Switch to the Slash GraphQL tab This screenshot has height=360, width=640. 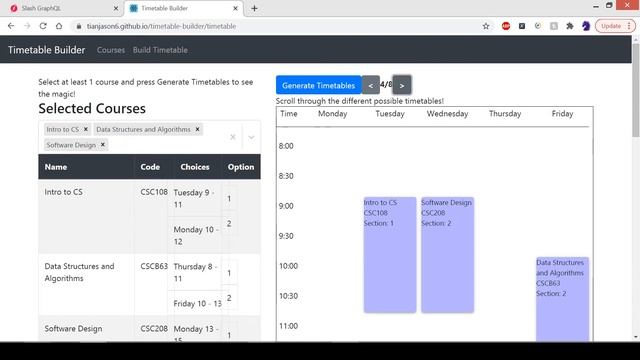pyautogui.click(x=62, y=8)
